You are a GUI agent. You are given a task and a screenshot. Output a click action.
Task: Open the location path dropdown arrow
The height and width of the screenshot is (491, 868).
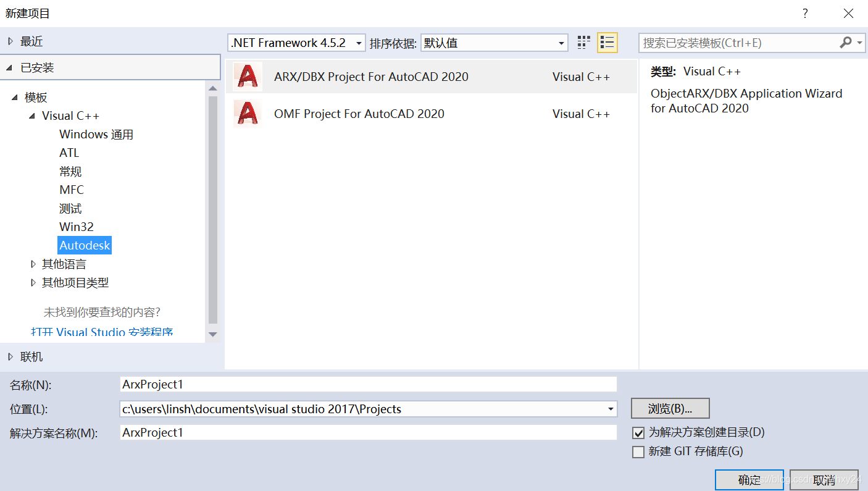click(611, 409)
